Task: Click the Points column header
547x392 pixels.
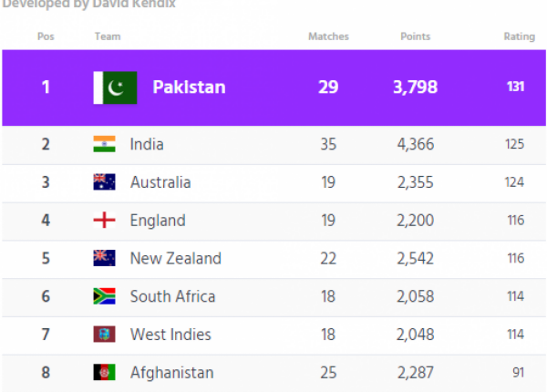Action: 416,36
